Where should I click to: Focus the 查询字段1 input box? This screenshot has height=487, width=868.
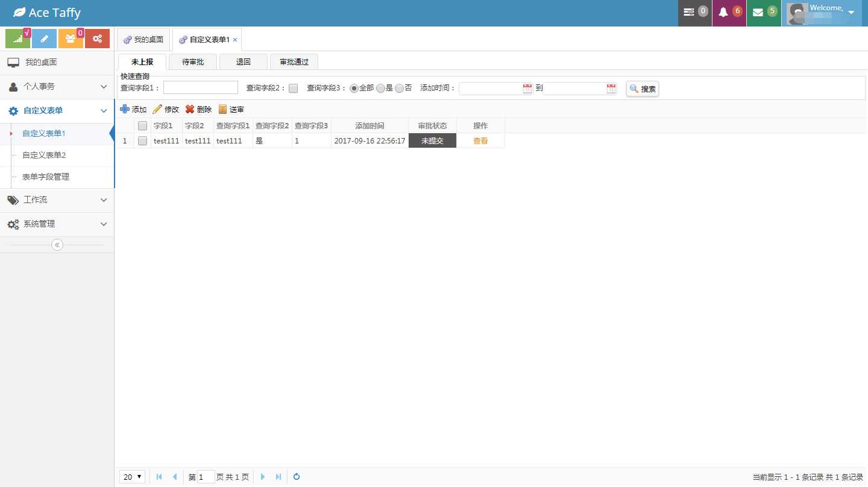click(x=201, y=88)
